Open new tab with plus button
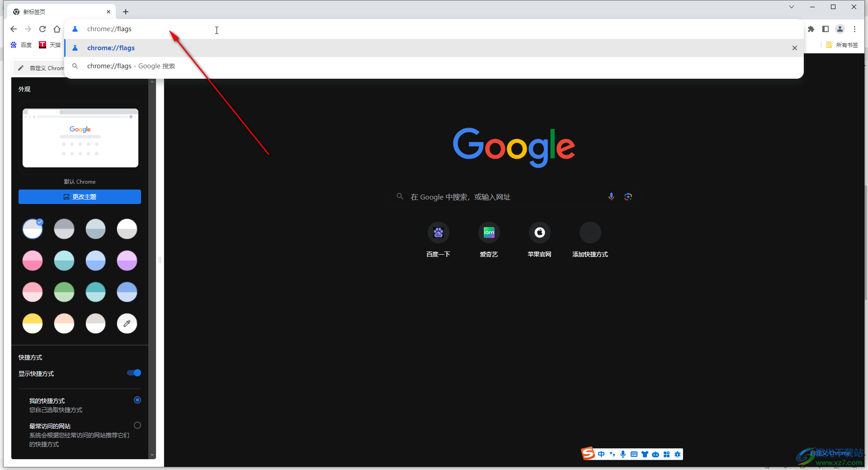Screen dimensions: 868x470 tap(126, 12)
